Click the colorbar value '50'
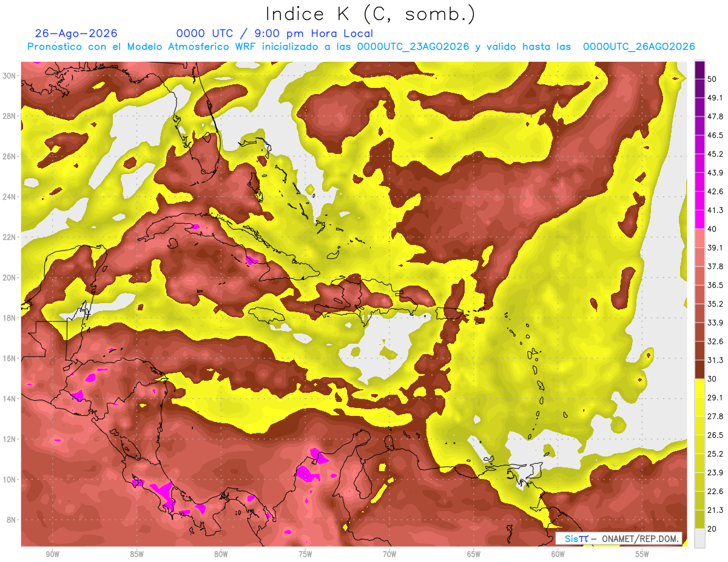The image size is (728, 562). pos(712,79)
